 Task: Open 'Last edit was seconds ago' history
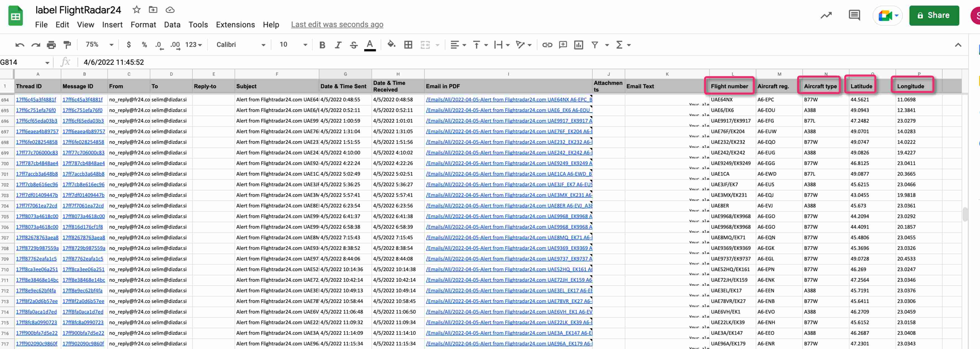tap(337, 25)
